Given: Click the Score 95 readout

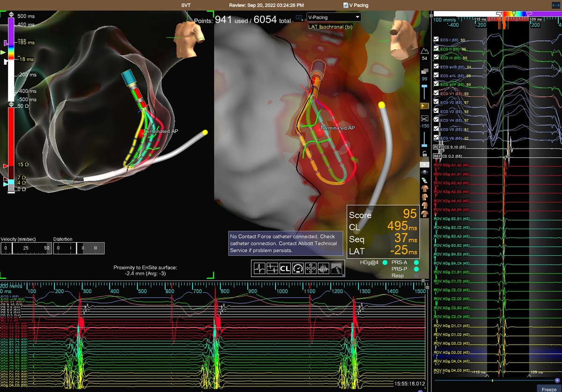Looking at the screenshot, I should [383, 215].
